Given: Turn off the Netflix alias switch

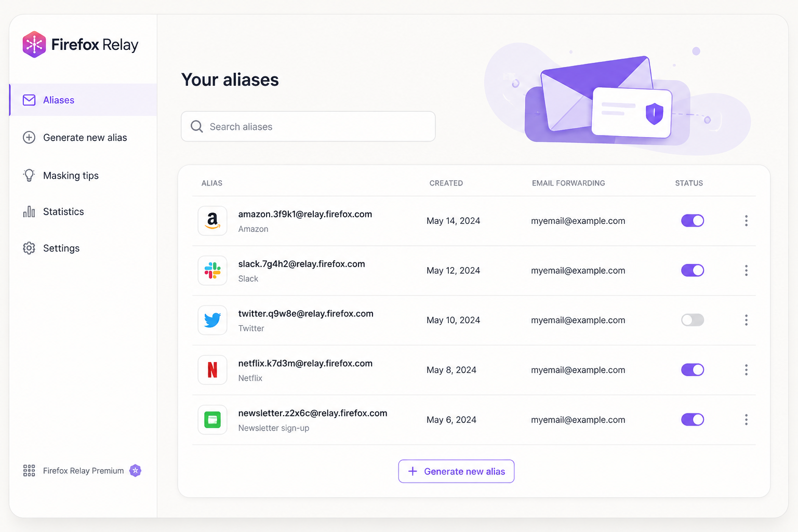Looking at the screenshot, I should [693, 370].
